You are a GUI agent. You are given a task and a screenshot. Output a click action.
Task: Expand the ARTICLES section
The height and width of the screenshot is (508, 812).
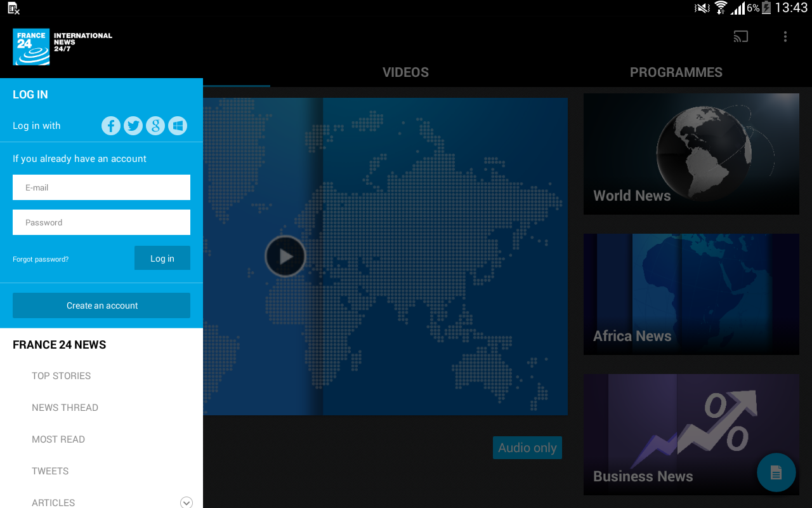click(187, 502)
